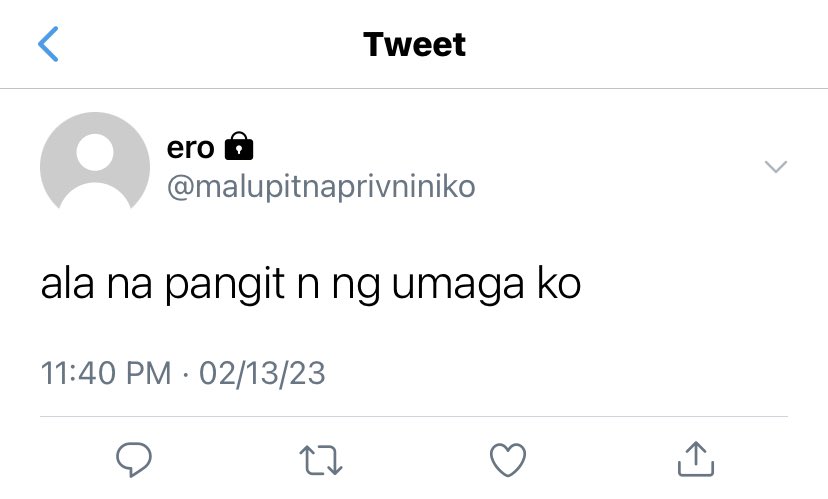Open ero's profile via display name
The image size is (828, 499).
(191, 147)
